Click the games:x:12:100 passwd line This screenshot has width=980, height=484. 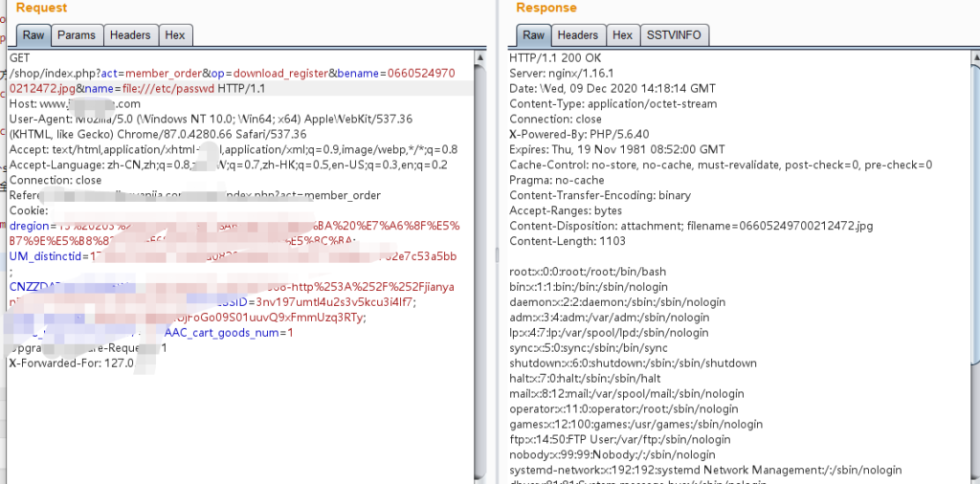636,424
